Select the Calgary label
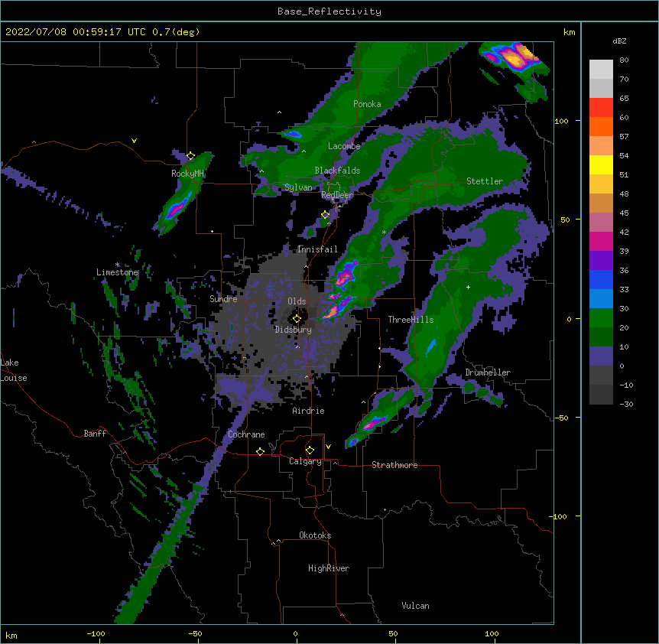Image resolution: width=659 pixels, height=644 pixels. [x=305, y=461]
